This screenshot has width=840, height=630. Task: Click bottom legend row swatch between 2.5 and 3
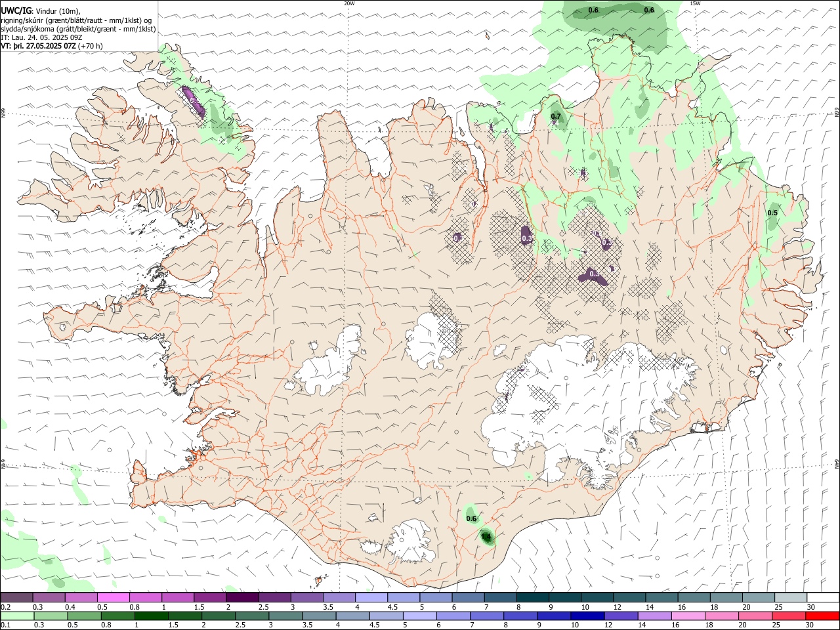[252, 616]
